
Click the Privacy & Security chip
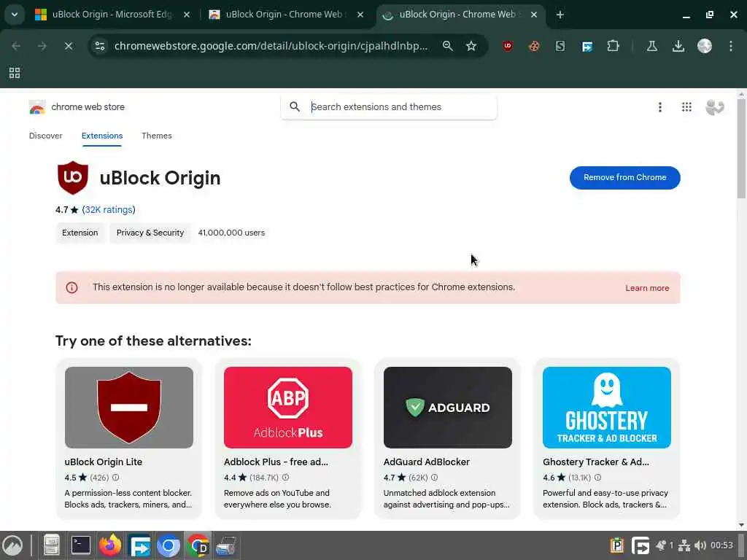[x=150, y=233]
